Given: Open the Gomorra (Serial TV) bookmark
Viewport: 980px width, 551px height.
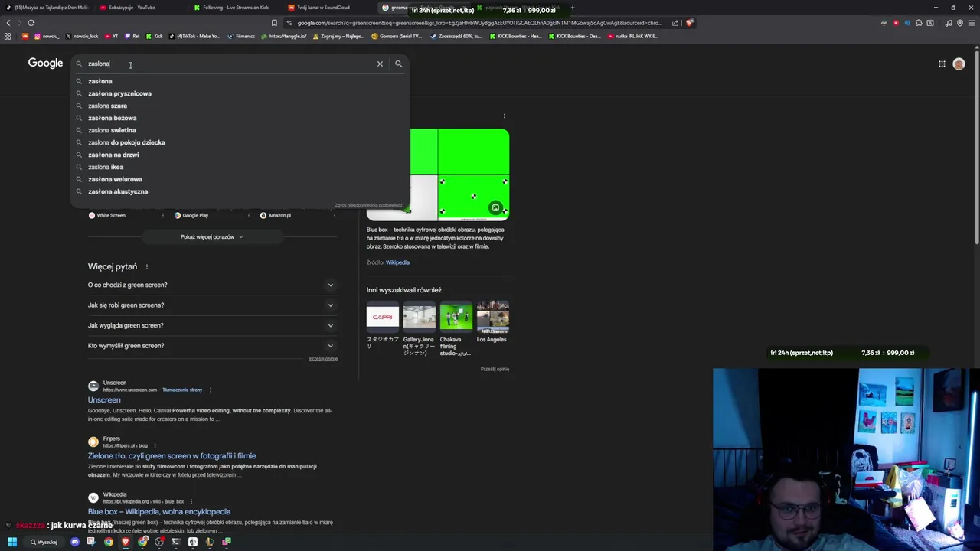Looking at the screenshot, I should 397,36.
